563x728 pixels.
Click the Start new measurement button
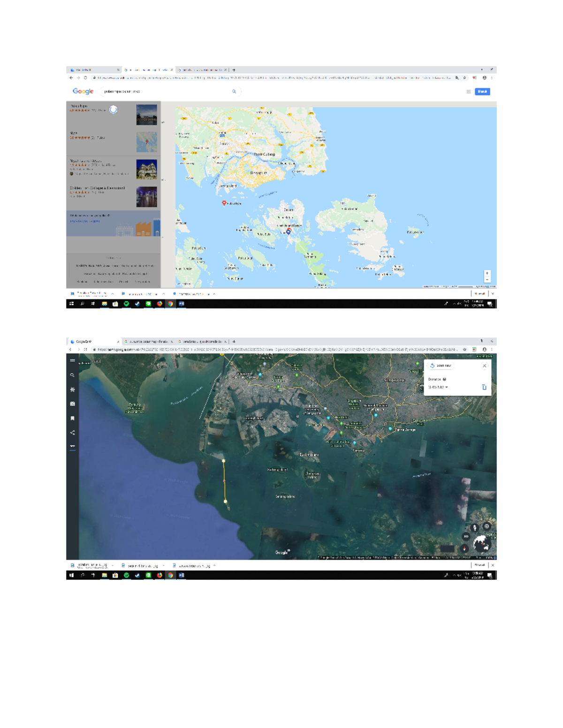(441, 366)
